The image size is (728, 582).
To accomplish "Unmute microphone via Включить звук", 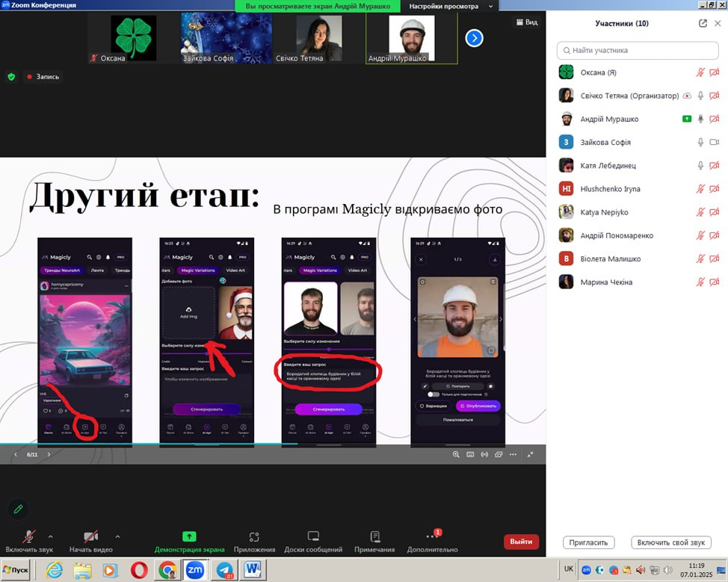I will click(29, 541).
